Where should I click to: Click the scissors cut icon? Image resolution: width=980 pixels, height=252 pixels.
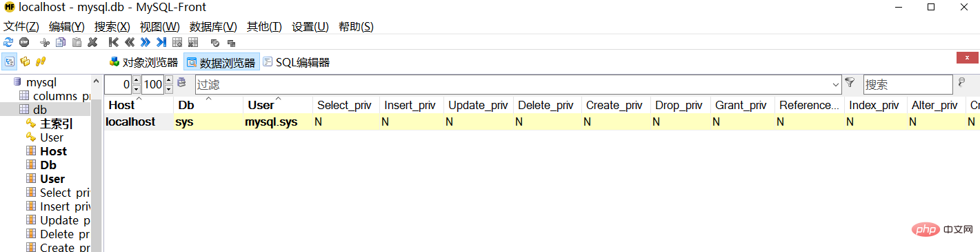point(45,42)
